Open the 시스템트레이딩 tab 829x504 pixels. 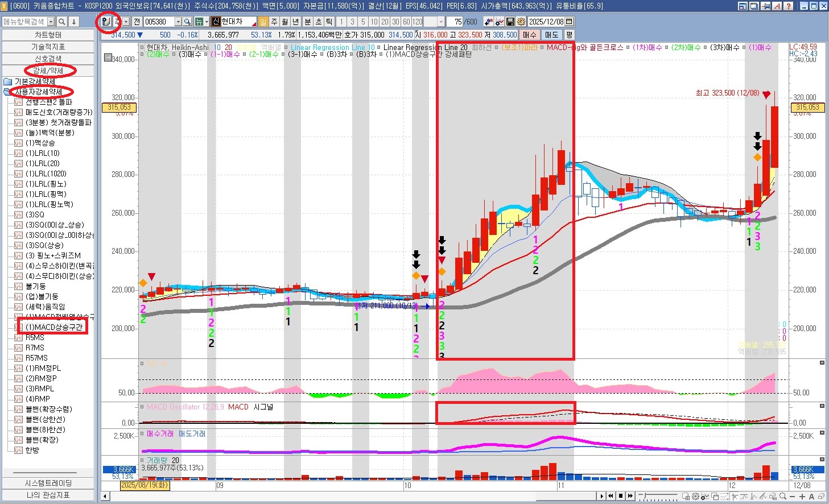point(48,483)
